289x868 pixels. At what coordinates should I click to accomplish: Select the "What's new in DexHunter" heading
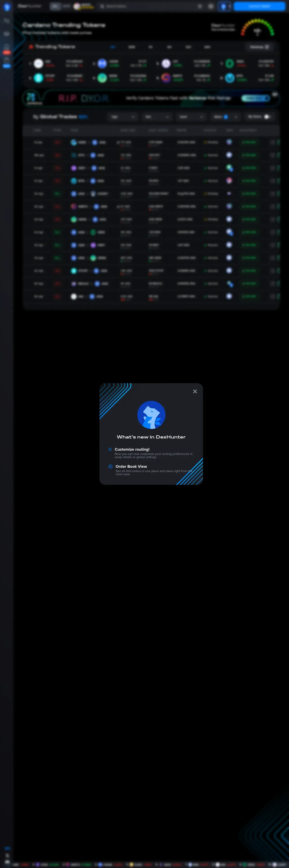point(151,437)
